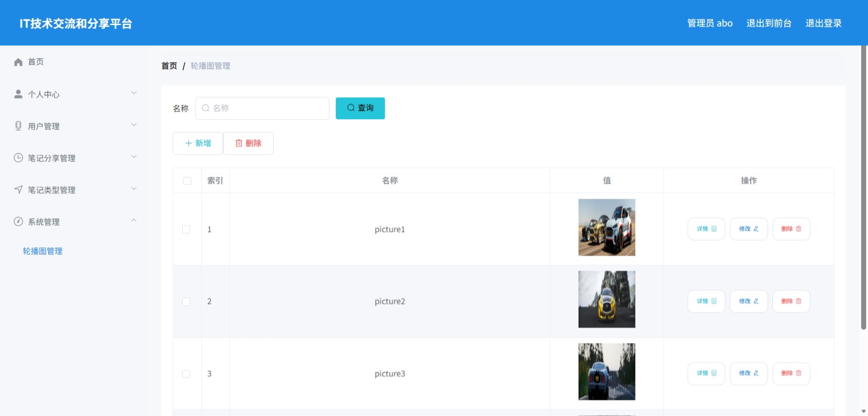The width and height of the screenshot is (868, 416).
Task: Expand the 笔记类型管理 submenu arrow
Action: pyautogui.click(x=134, y=188)
